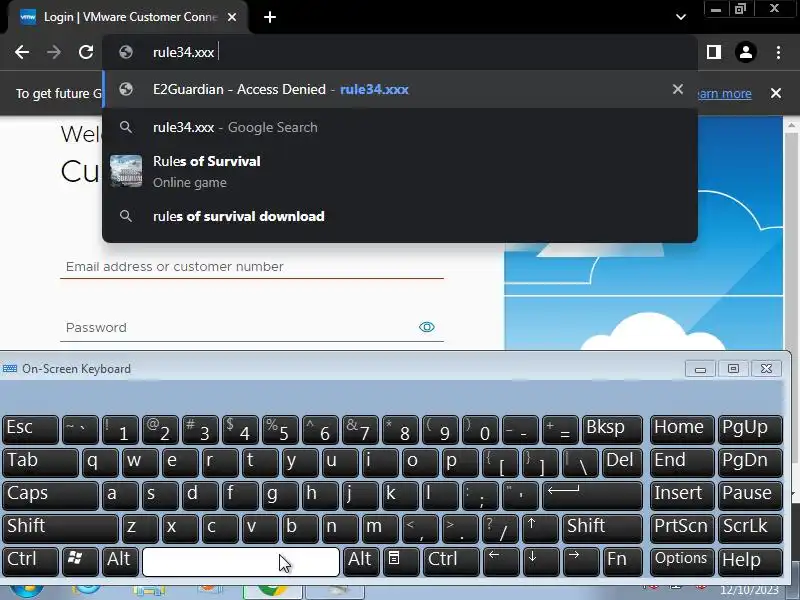This screenshot has height=600, width=800.
Task: Click the Tab key on On-Screen Keyboard
Action: coord(40,462)
